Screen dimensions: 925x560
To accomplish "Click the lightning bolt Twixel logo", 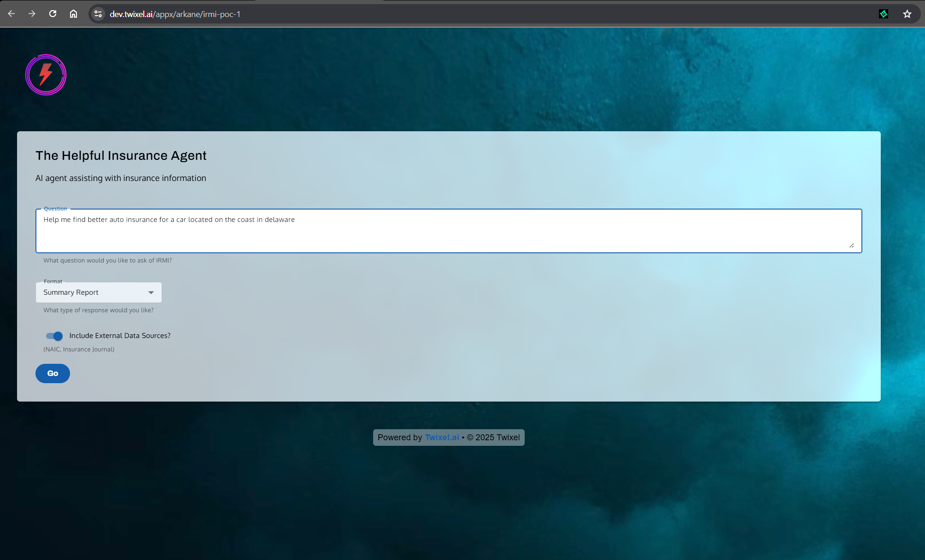I will pos(46,75).
